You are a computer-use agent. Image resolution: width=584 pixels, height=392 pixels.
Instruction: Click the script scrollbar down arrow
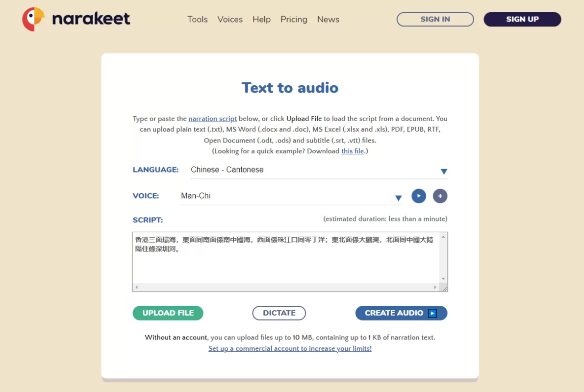[x=443, y=279]
